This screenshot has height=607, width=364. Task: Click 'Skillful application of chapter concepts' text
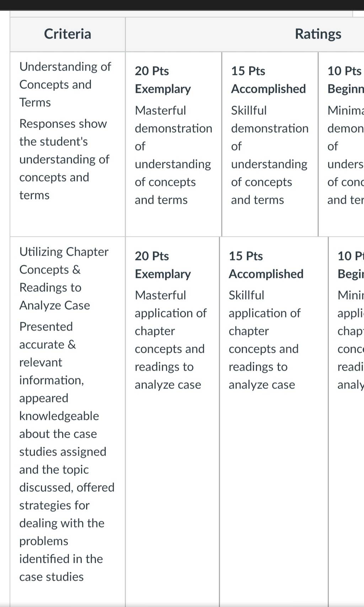[264, 340]
